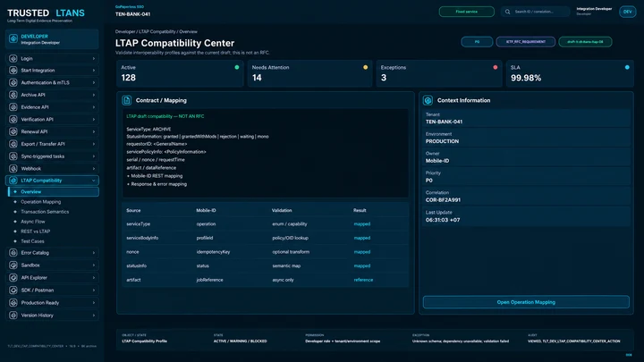Screen dimensions: 644x362
Task: Click the Contract / Mapping document icon
Action: [126, 100]
